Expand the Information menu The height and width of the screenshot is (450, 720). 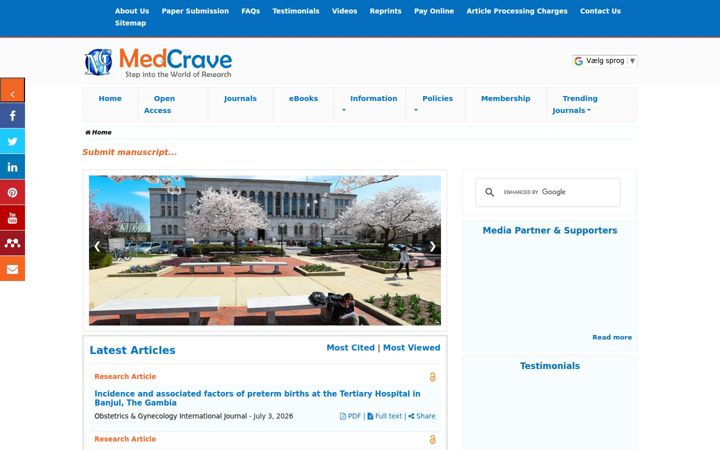370,104
